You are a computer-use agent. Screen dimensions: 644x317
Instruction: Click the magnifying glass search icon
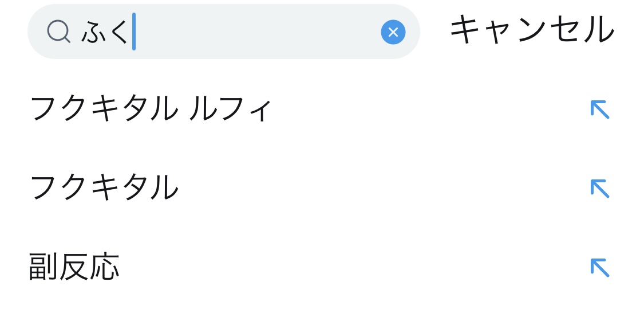(58, 32)
